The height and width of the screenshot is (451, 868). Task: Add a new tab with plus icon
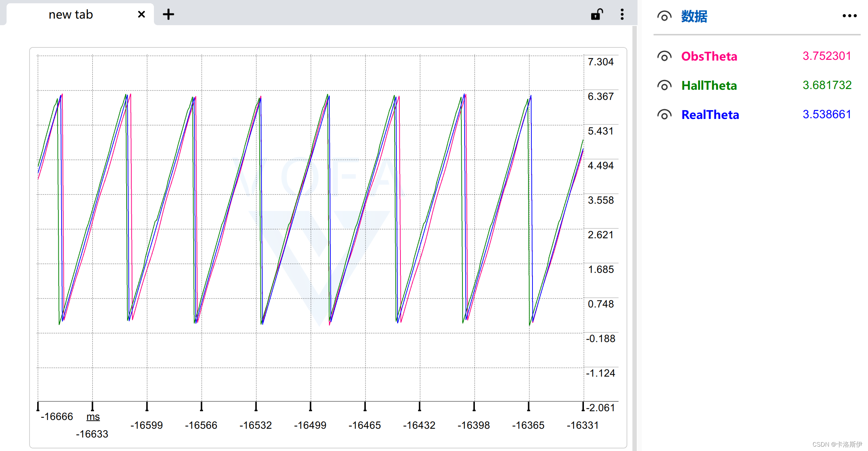pyautogui.click(x=168, y=15)
